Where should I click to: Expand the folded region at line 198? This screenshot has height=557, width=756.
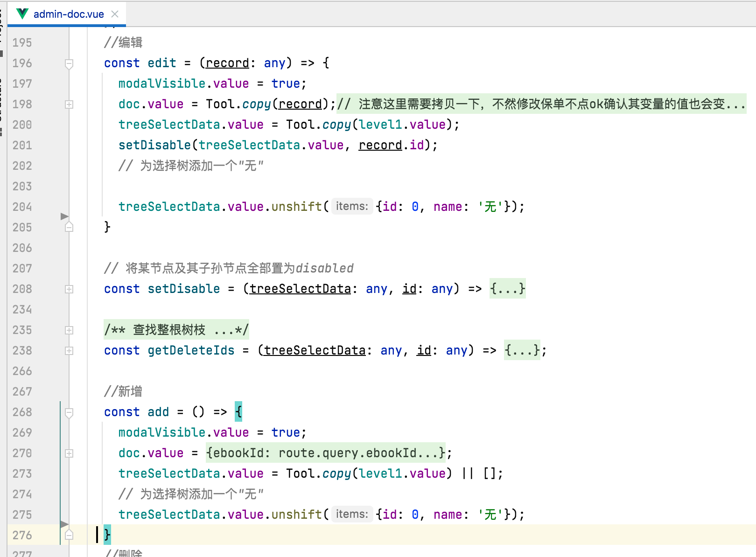[69, 104]
